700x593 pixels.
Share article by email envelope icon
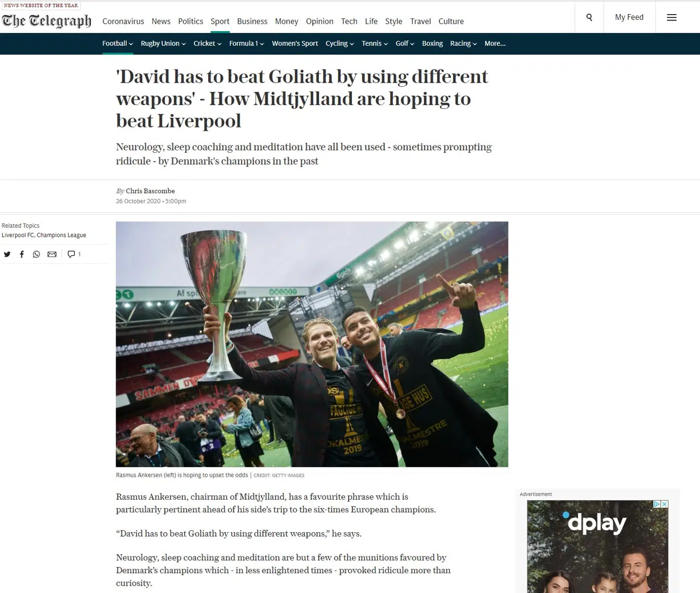pos(52,254)
